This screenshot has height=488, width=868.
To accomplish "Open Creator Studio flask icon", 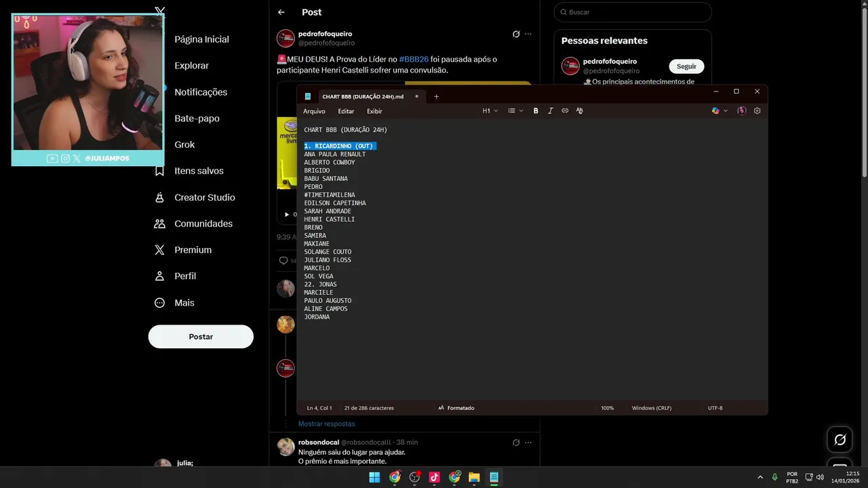I will 159,197.
